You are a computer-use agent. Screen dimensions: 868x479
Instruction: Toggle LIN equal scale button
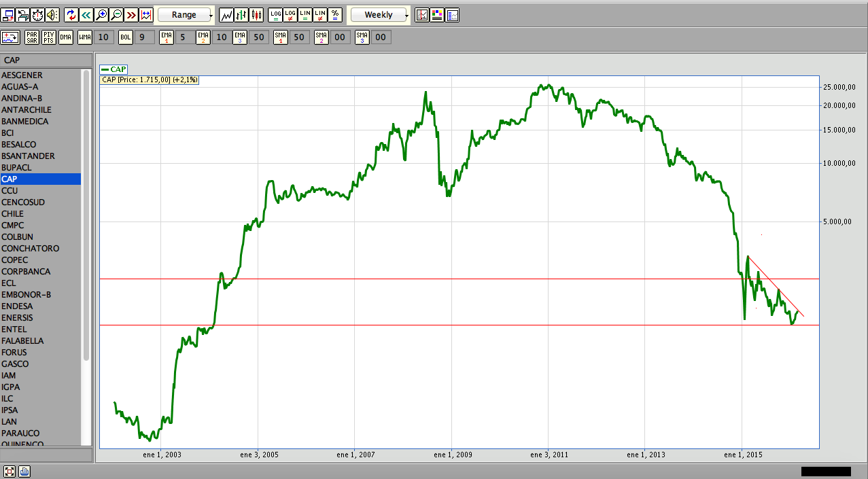(305, 14)
